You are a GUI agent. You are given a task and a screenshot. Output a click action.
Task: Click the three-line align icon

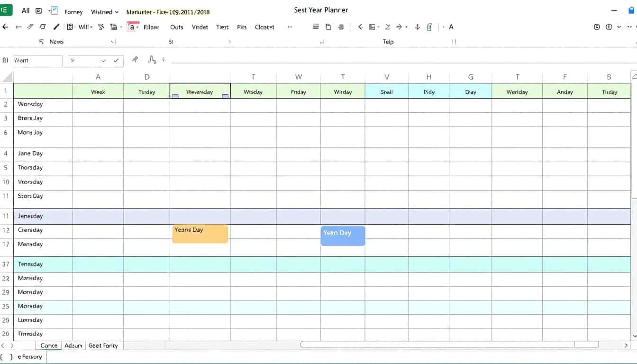click(x=316, y=27)
